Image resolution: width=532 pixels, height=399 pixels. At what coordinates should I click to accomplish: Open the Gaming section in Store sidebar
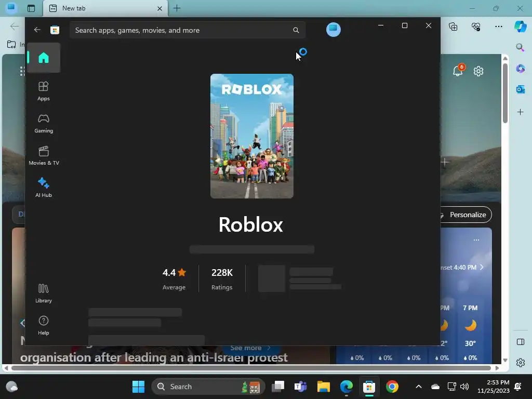(x=44, y=124)
